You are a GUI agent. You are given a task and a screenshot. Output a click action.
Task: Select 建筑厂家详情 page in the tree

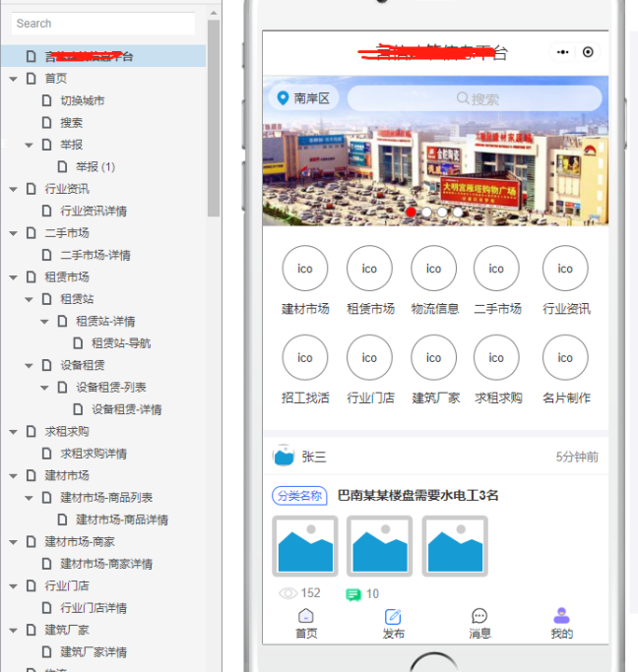tap(94, 652)
